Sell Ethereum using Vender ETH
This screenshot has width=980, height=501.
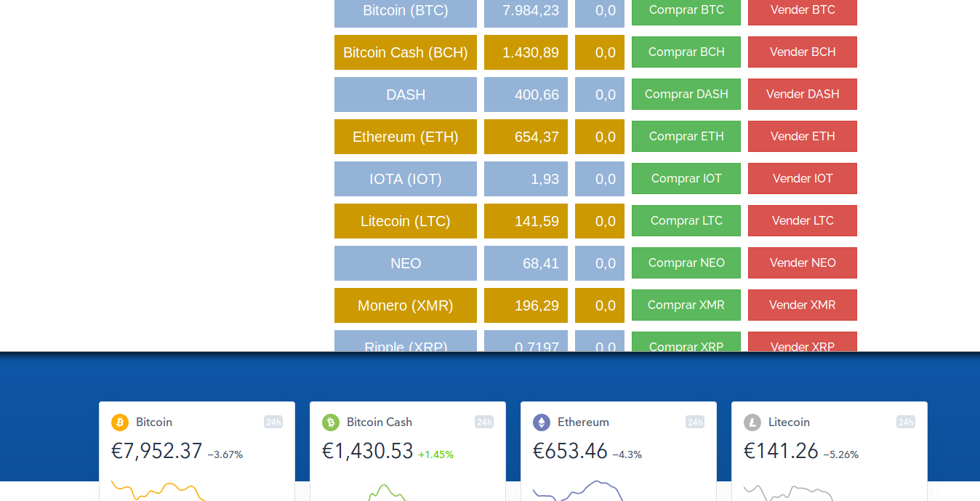click(x=803, y=137)
